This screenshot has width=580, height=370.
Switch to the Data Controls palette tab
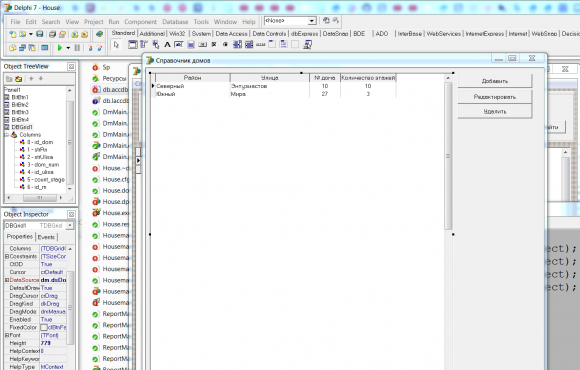[x=269, y=34]
